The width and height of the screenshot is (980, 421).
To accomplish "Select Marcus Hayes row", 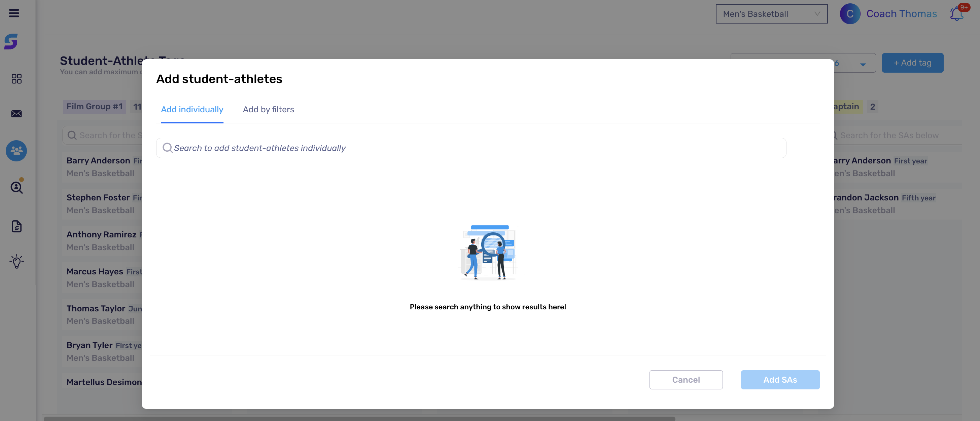I will [102, 278].
